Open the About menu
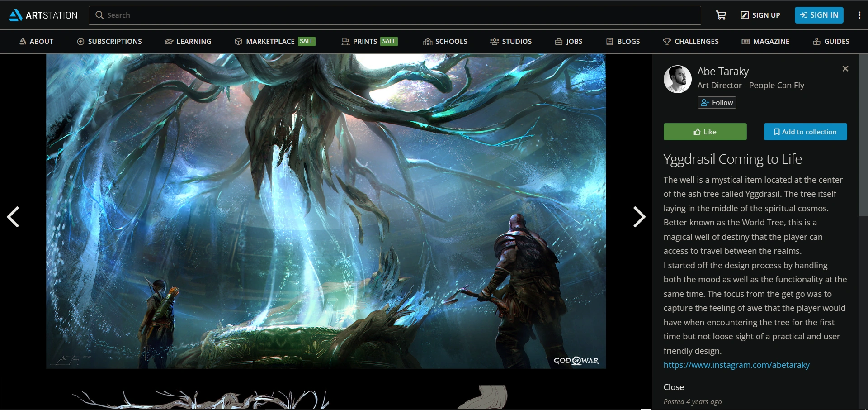 pos(36,42)
